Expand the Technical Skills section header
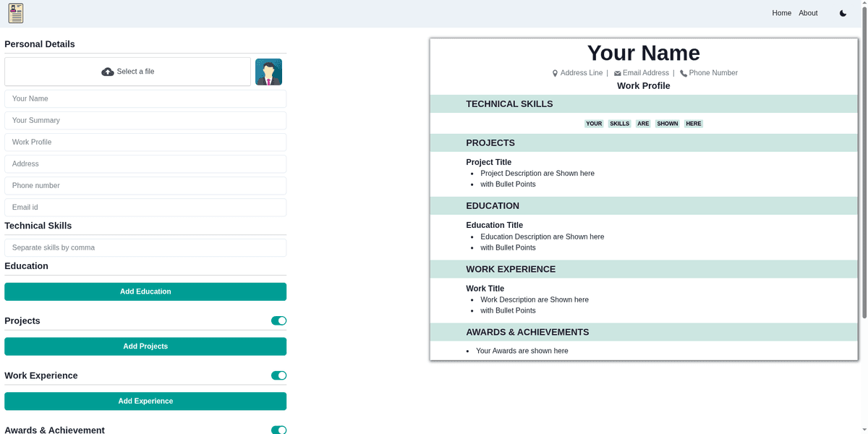Image resolution: width=868 pixels, height=434 pixels. 38,225
